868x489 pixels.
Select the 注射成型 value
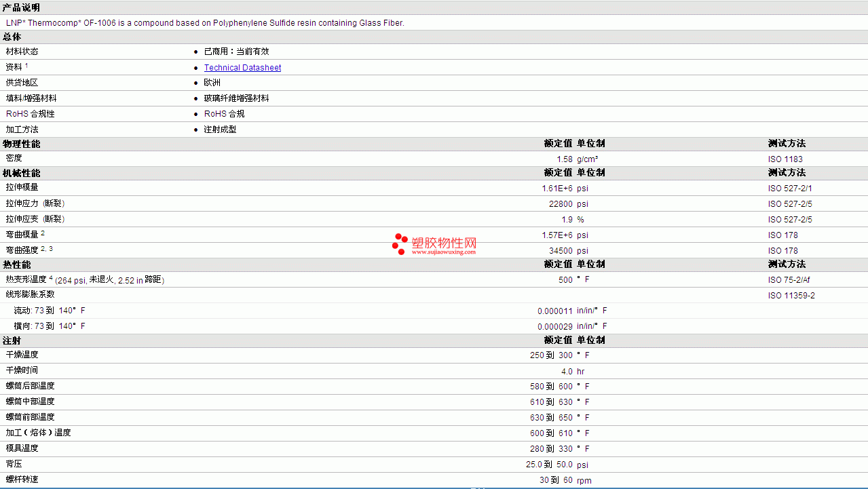coord(221,130)
